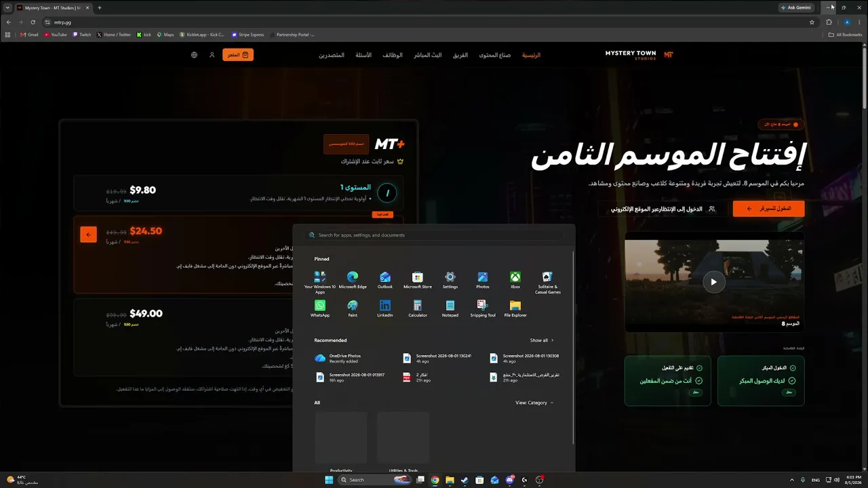Open Your Windows 10 Apps folder
Viewport: 868px width, 488px height.
pos(320,283)
